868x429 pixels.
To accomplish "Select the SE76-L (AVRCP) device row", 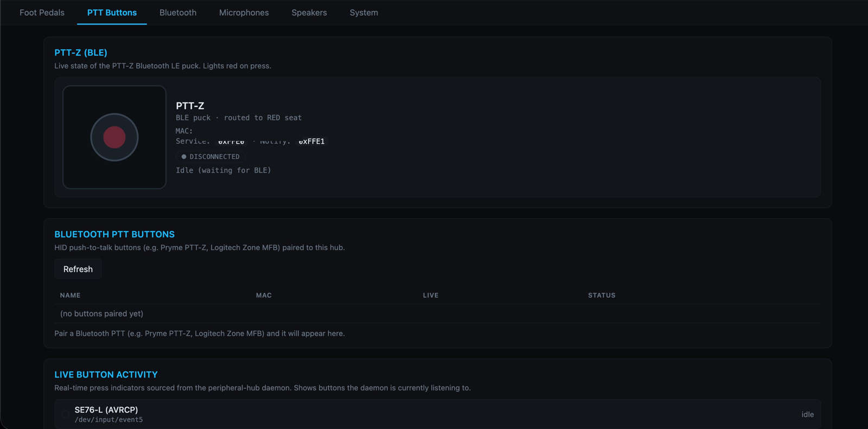I will coord(437,414).
